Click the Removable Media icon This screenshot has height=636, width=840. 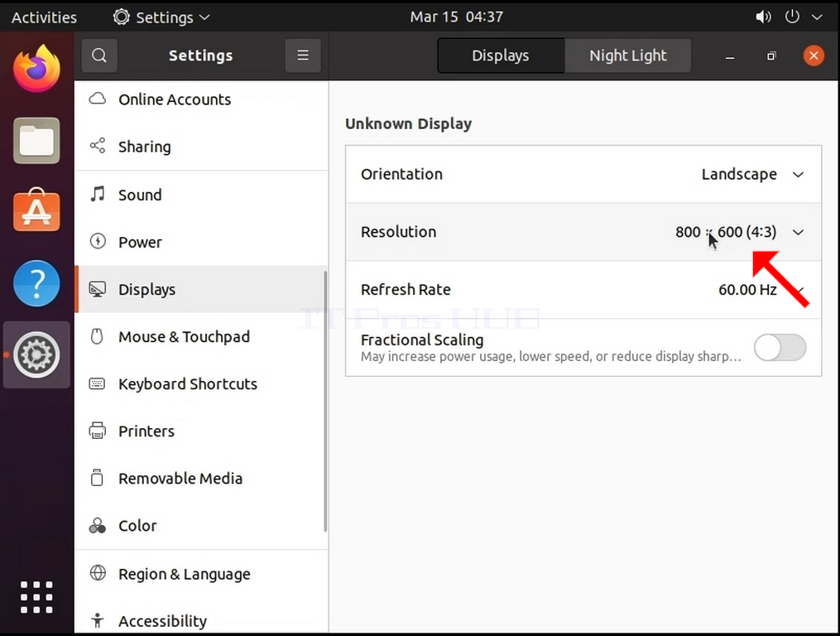pyautogui.click(x=97, y=477)
